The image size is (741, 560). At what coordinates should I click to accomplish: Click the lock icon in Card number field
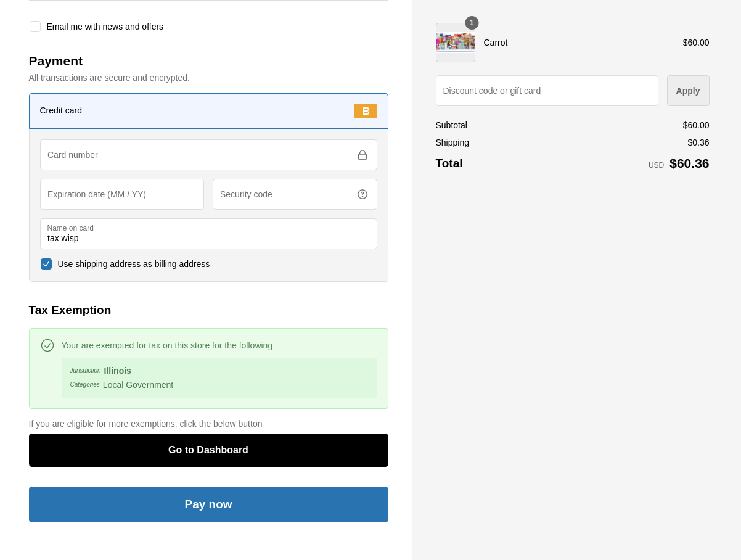362,155
